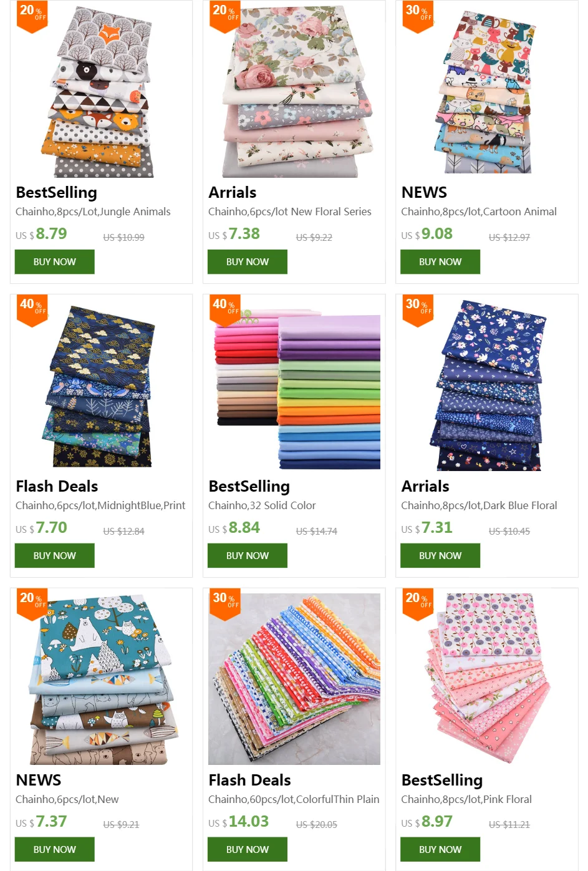Click BUY NOW for 60pcs ColorfulThin Plain

(248, 849)
